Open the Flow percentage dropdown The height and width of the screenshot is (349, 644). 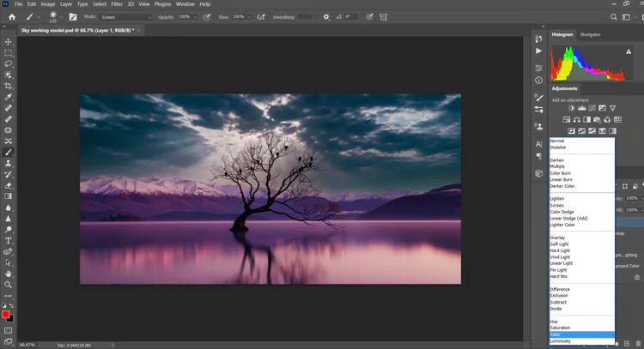pyautogui.click(x=249, y=16)
